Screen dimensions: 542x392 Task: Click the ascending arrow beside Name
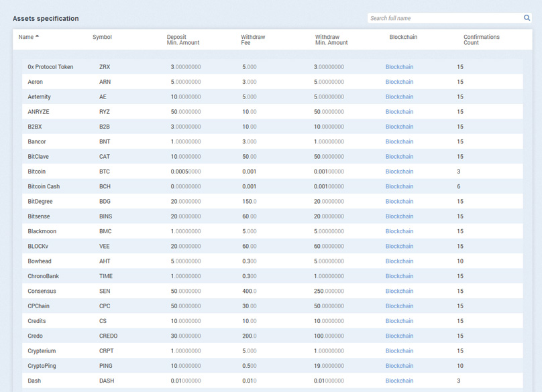pos(37,36)
